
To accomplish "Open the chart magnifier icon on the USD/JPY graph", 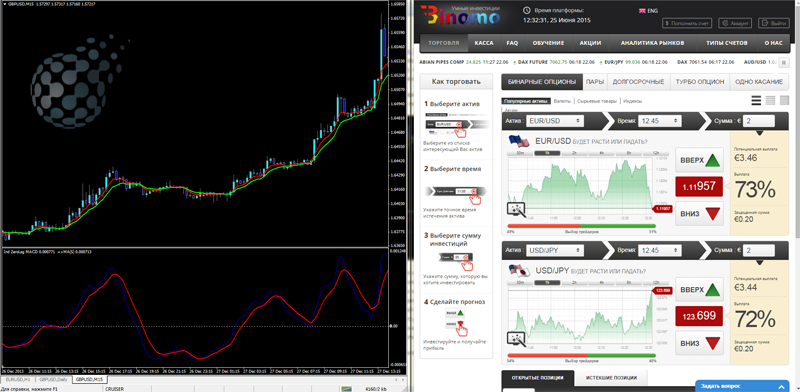I will 516,338.
